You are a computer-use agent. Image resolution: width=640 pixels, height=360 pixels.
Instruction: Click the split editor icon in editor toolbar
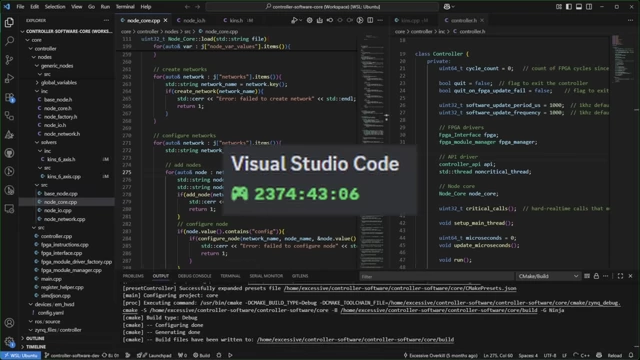[370, 20]
